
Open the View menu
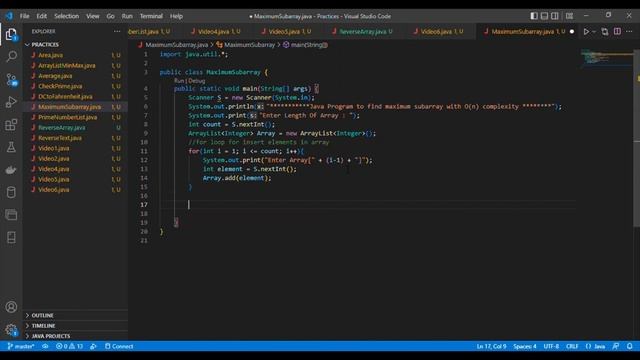(93, 16)
